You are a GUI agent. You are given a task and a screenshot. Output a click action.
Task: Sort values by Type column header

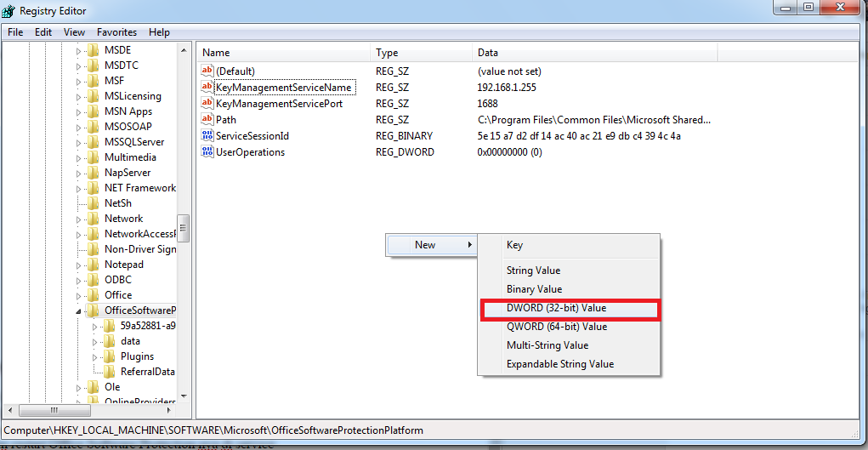click(x=421, y=53)
